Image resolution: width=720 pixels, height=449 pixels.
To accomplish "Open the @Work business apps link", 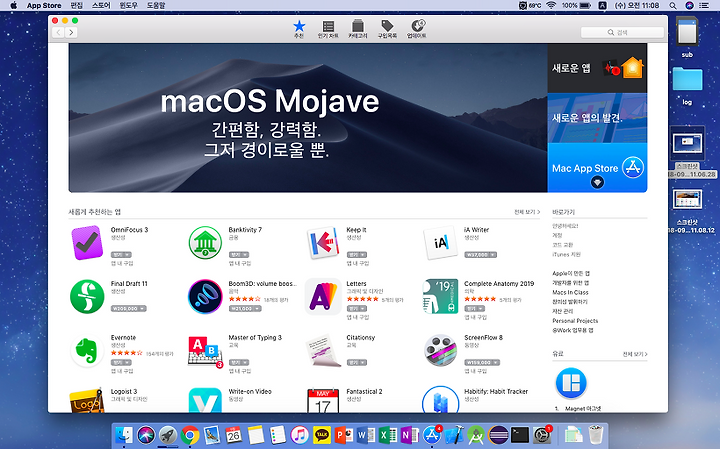I will [x=573, y=330].
